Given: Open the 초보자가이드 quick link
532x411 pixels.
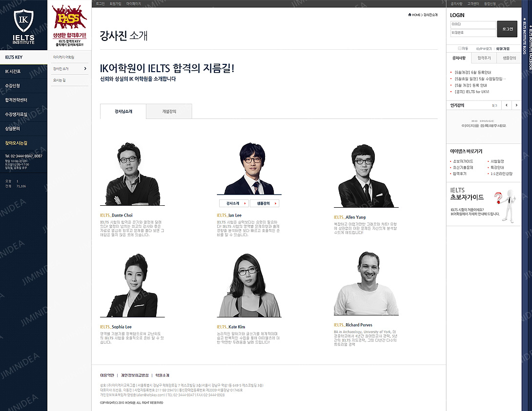Looking at the screenshot, I should [463, 162].
